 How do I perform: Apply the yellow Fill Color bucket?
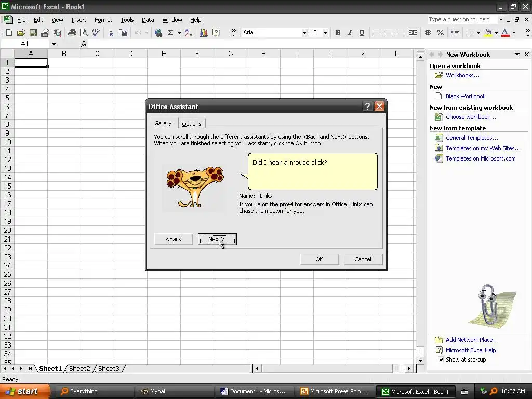click(x=488, y=33)
